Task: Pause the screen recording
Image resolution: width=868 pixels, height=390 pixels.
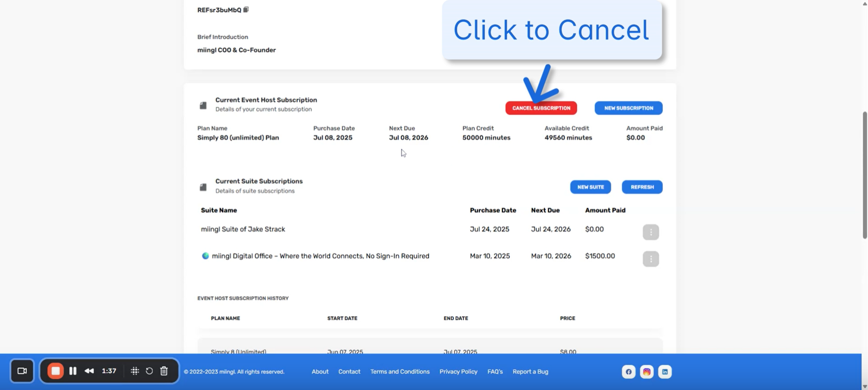Action: 73,371
